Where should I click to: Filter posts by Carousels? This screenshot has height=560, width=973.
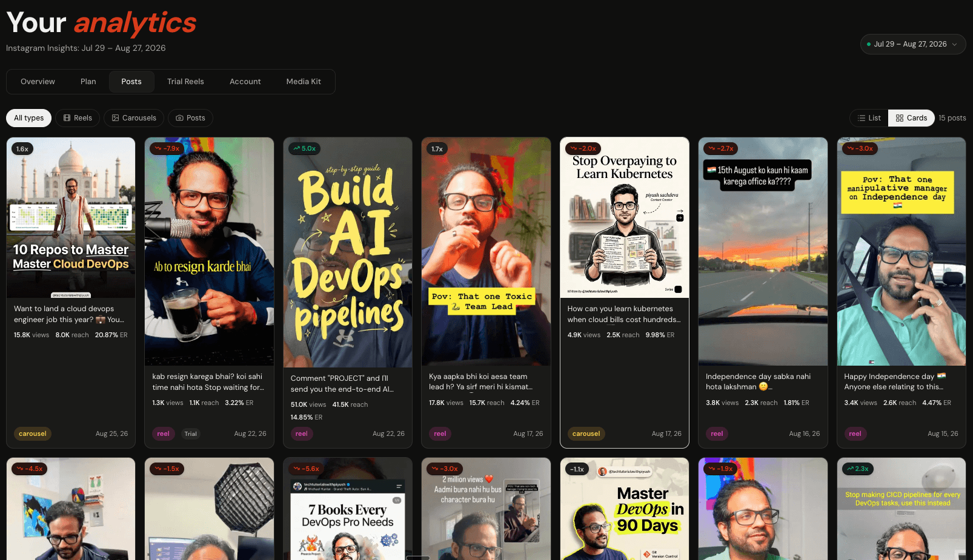coord(134,118)
